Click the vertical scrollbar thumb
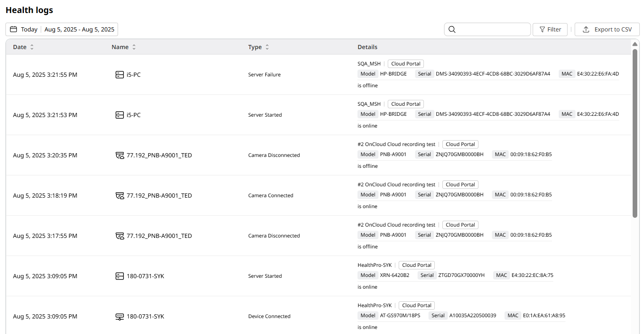The height and width of the screenshot is (334, 644). tap(635, 130)
